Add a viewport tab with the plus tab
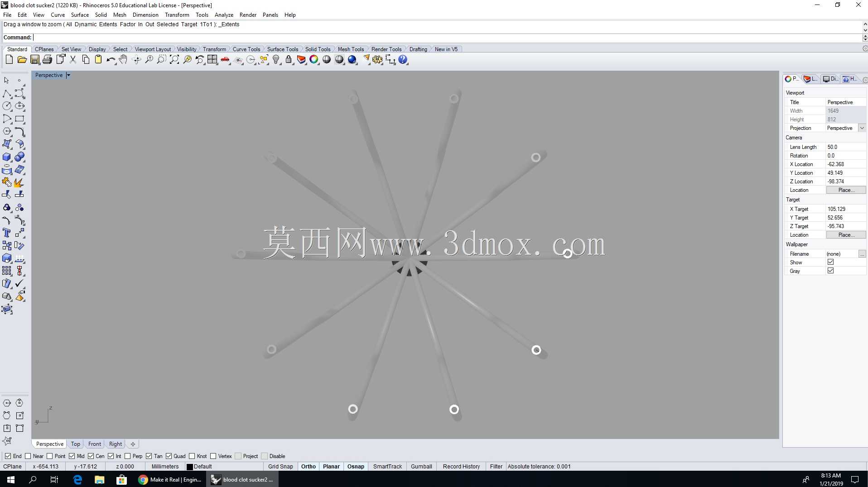Viewport: 868px width, 487px height. (x=133, y=444)
